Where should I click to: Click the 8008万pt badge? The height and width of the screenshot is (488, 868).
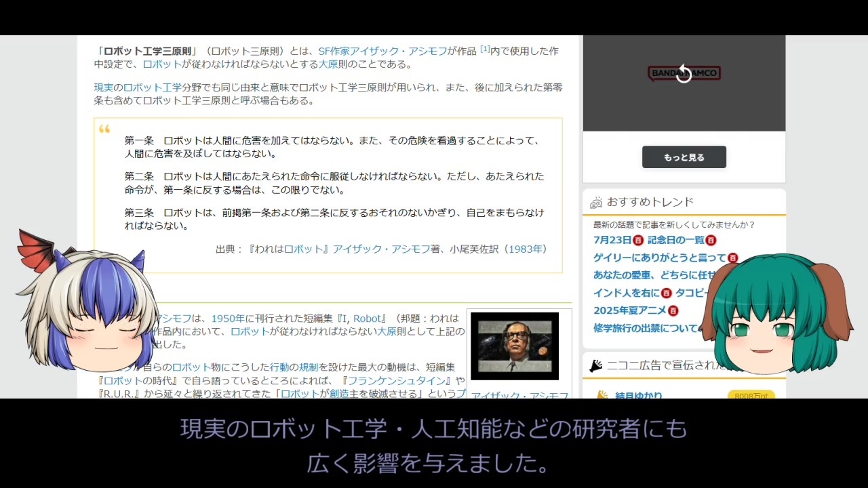[x=751, y=395]
